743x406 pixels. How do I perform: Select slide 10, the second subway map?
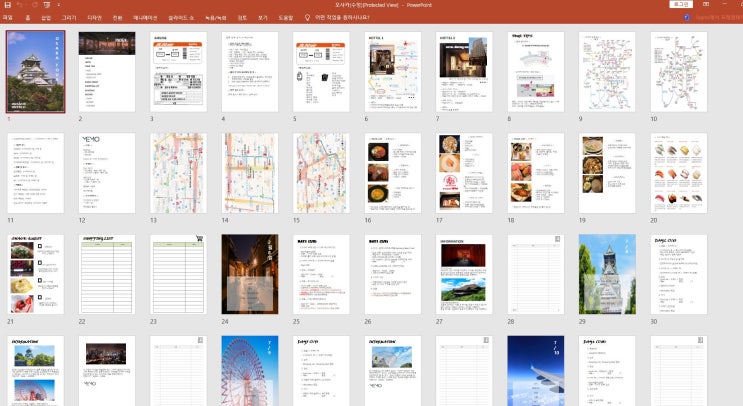click(679, 72)
